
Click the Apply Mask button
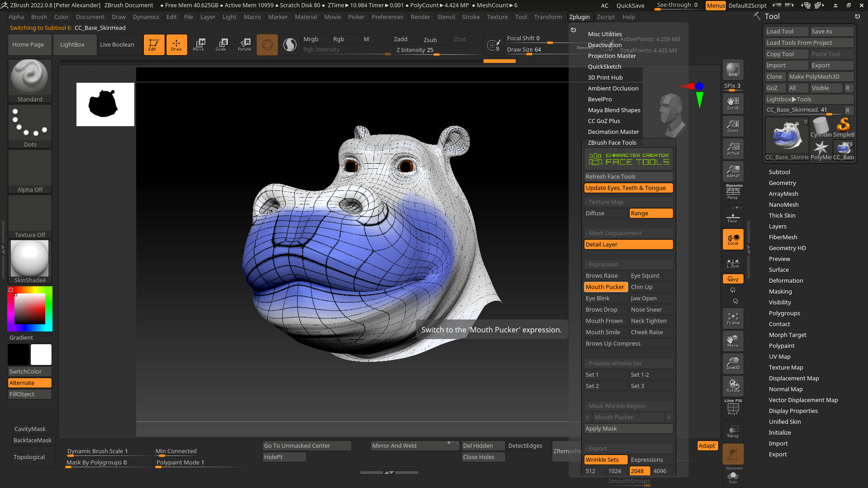(629, 428)
